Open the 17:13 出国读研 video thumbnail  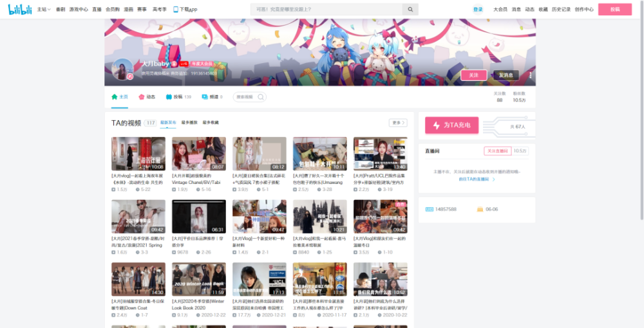click(259, 279)
